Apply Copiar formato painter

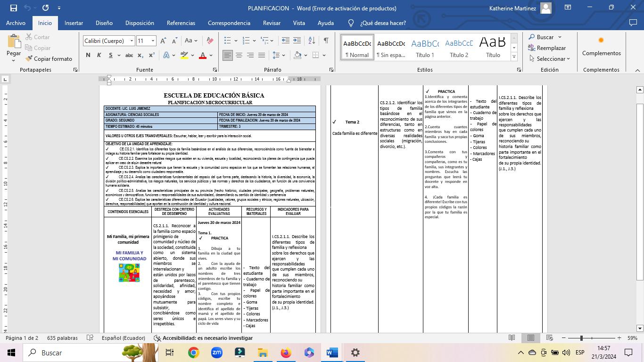(x=49, y=58)
